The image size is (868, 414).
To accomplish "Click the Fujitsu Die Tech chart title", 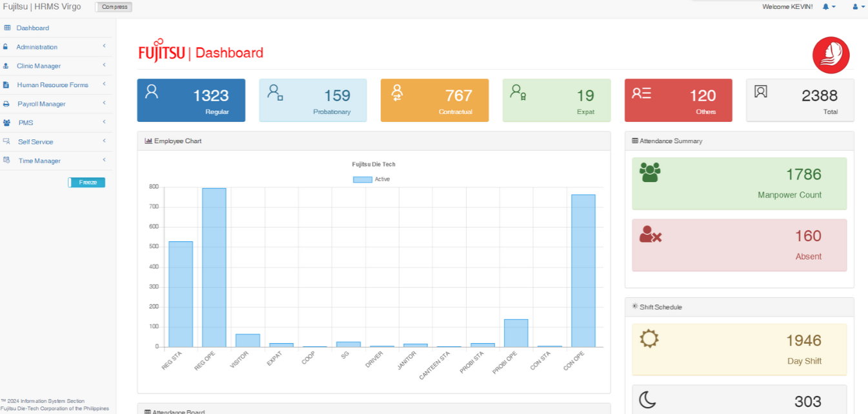I will click(374, 164).
